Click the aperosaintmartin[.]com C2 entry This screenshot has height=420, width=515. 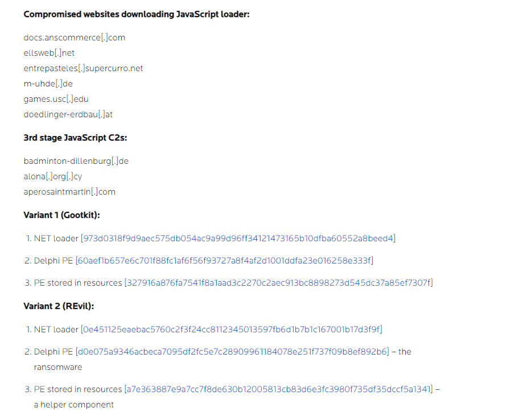(69, 192)
